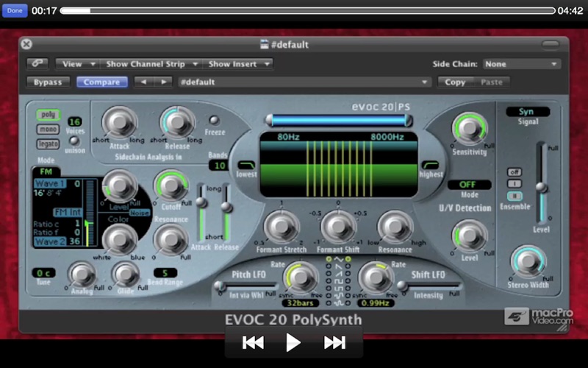Click the link chain icon button

click(x=37, y=63)
